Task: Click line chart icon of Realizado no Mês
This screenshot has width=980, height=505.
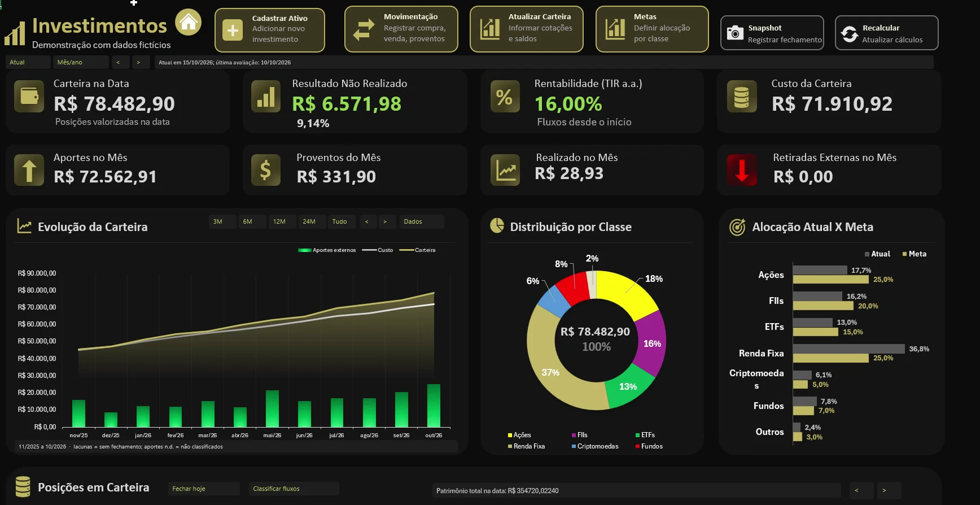Action: tap(505, 170)
